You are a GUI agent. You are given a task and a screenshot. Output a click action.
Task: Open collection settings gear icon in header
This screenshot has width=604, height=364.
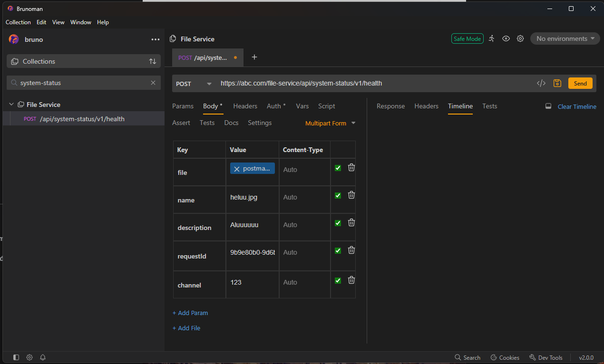tap(520, 38)
